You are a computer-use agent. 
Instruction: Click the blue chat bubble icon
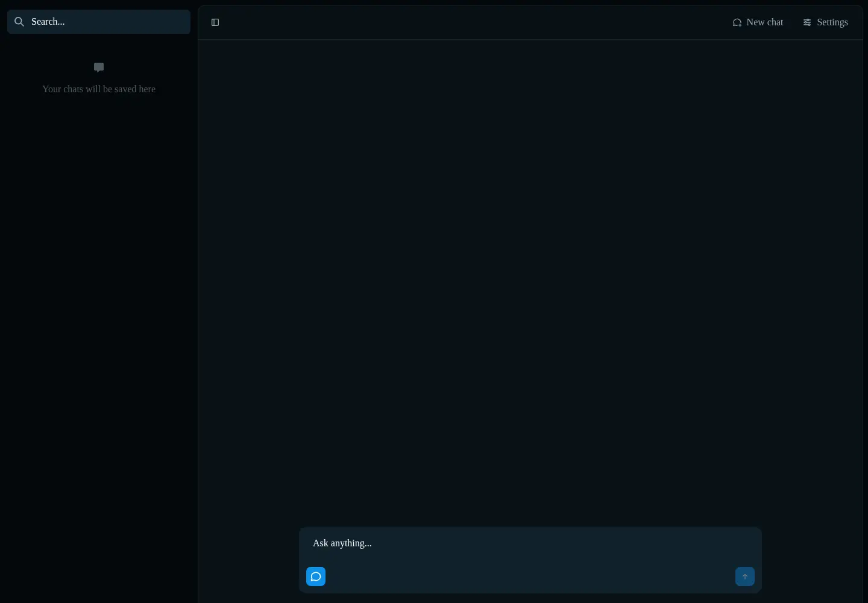point(316,576)
